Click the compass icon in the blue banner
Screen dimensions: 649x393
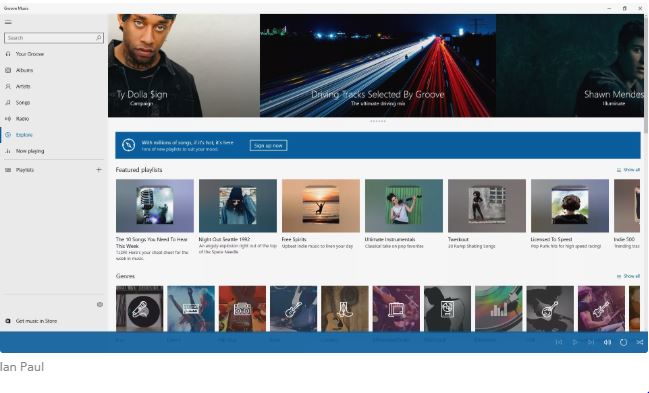pyautogui.click(x=128, y=145)
